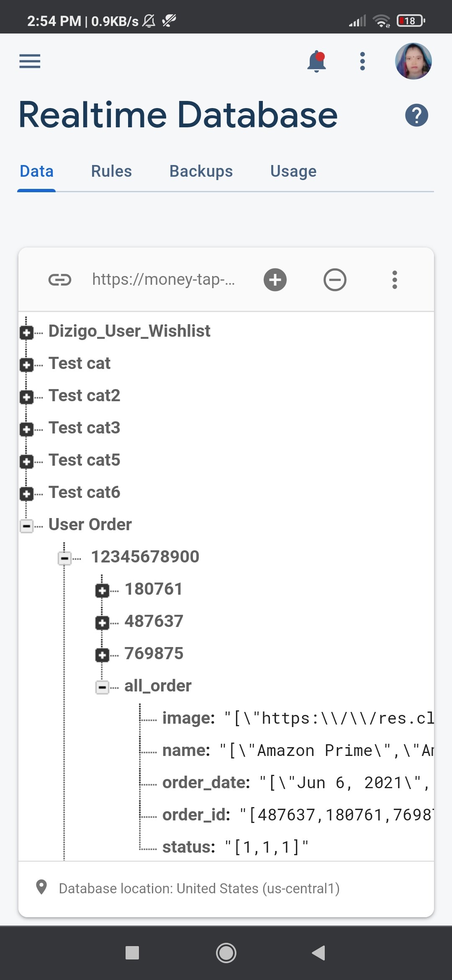The image size is (452, 980).
Task: Select the status value field
Action: pyautogui.click(x=267, y=847)
